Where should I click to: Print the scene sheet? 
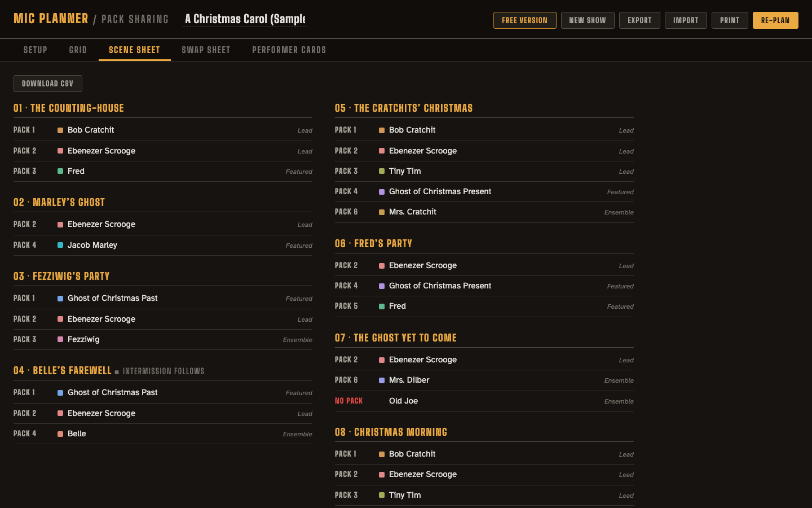[x=730, y=20]
